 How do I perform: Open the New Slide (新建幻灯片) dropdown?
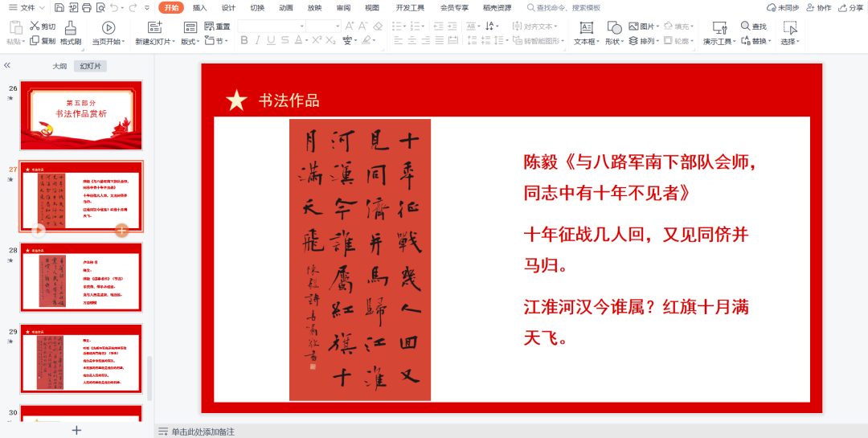coord(153,41)
